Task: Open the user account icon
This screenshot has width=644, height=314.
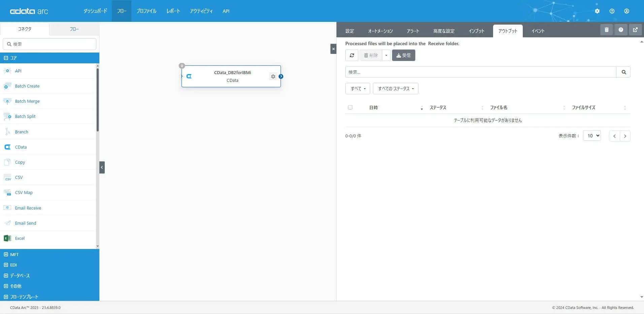Action: (x=626, y=11)
